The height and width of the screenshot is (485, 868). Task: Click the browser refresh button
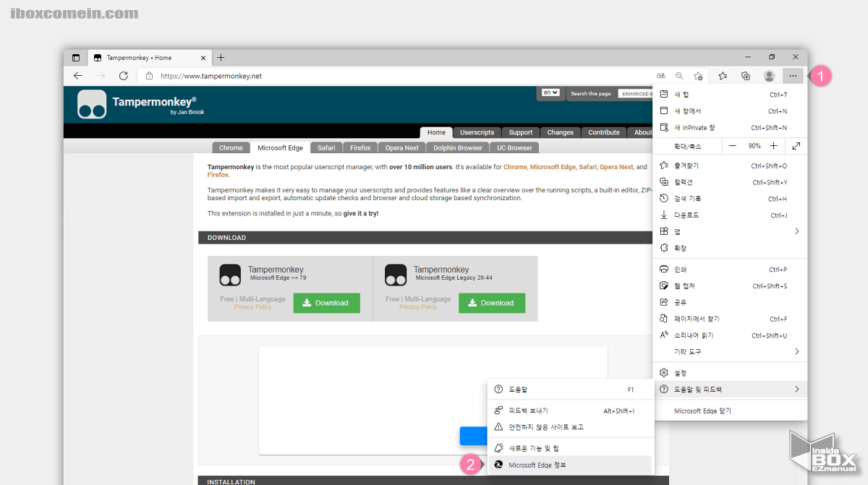tap(124, 76)
